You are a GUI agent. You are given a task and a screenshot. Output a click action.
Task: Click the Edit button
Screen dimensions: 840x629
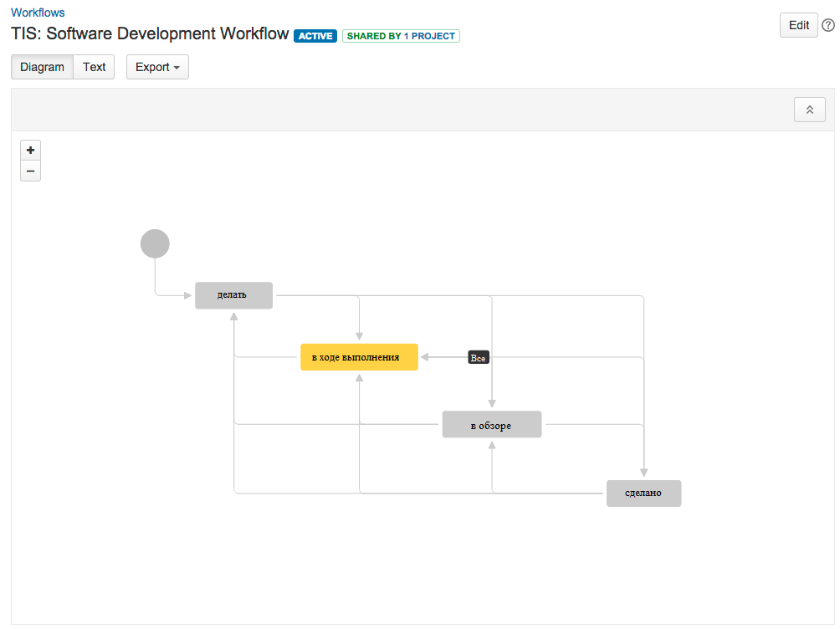[798, 25]
